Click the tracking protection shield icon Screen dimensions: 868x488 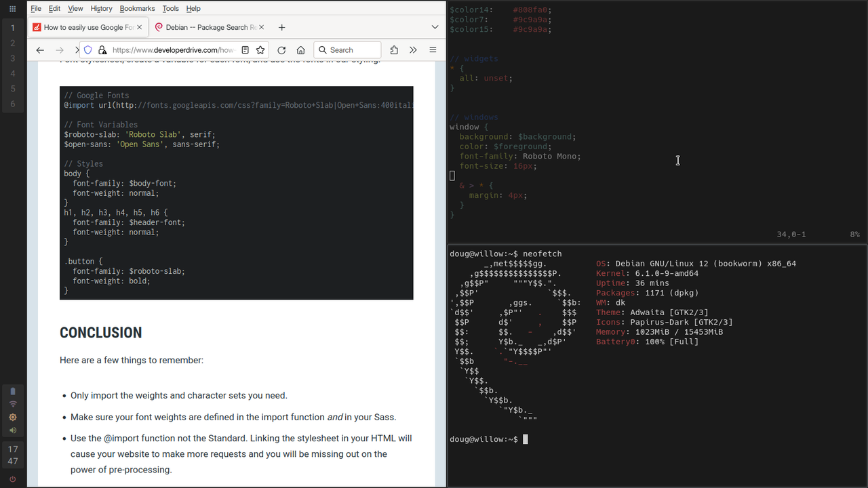click(x=87, y=50)
